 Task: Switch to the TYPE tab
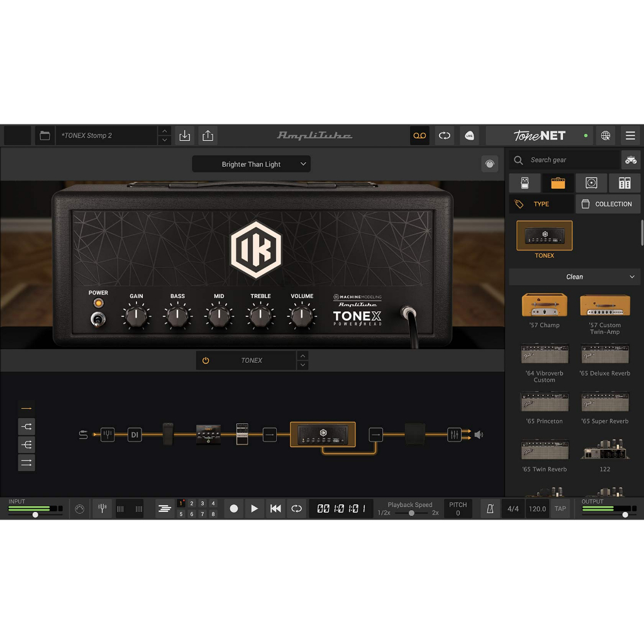pyautogui.click(x=541, y=204)
